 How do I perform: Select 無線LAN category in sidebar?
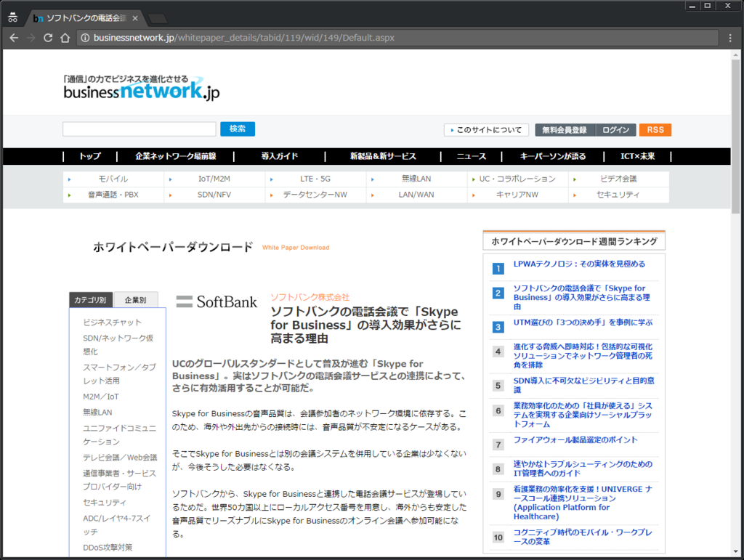coord(98,413)
